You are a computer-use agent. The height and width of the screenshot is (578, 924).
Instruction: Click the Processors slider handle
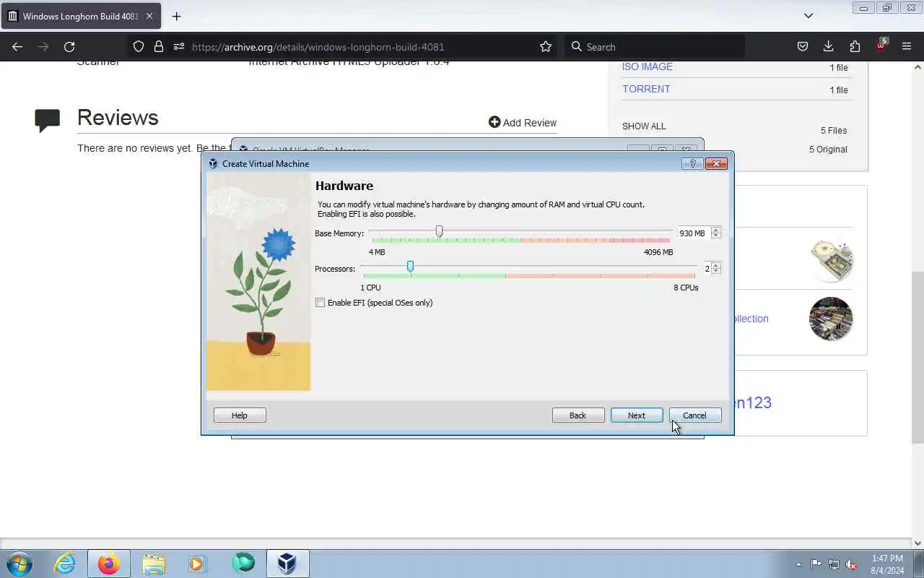click(x=410, y=267)
